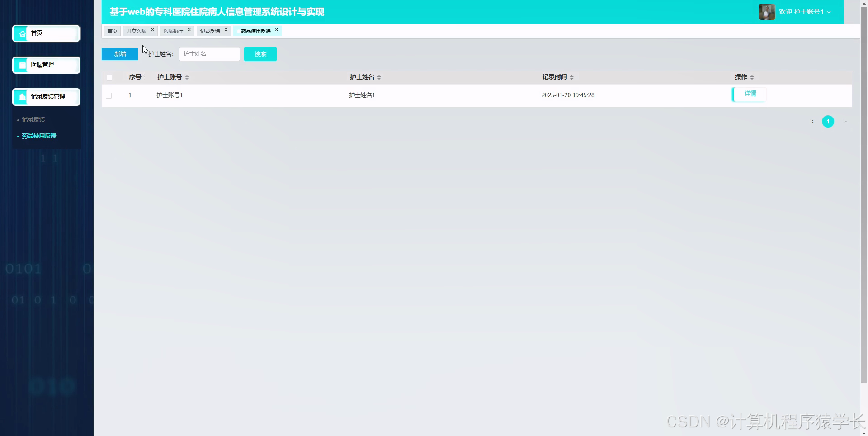Image resolution: width=868 pixels, height=436 pixels.
Task: Collapse 记录反馈管理 sidebar section
Action: pyautogui.click(x=46, y=97)
